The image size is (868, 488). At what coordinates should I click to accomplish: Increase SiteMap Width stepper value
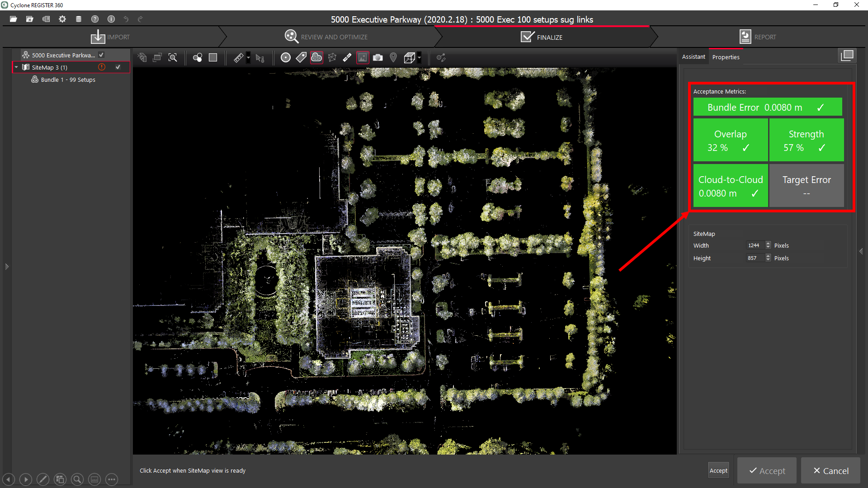point(768,243)
